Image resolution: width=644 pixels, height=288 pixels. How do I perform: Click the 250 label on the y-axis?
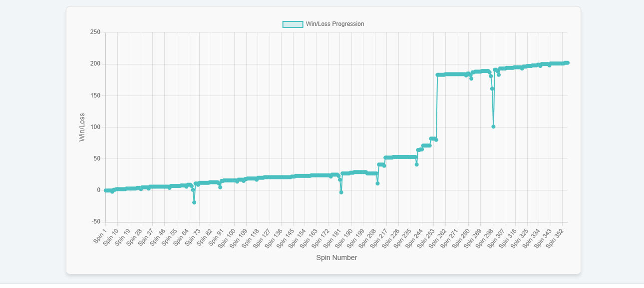click(x=95, y=32)
